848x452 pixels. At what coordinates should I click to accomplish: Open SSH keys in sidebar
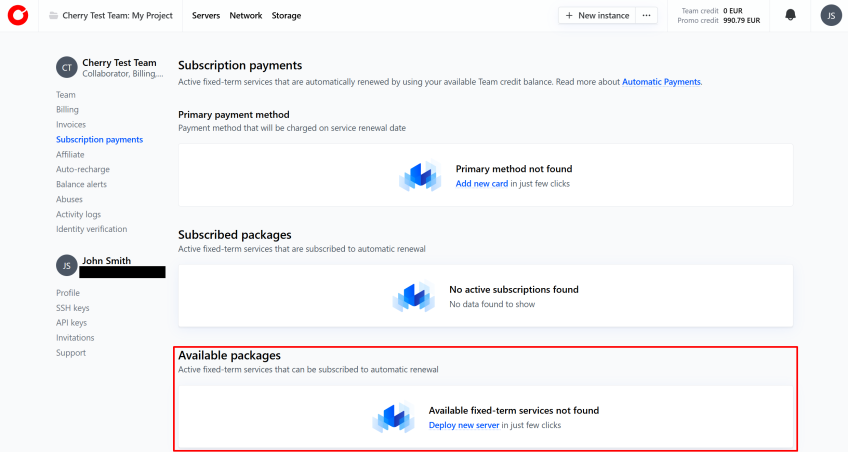[x=72, y=308]
